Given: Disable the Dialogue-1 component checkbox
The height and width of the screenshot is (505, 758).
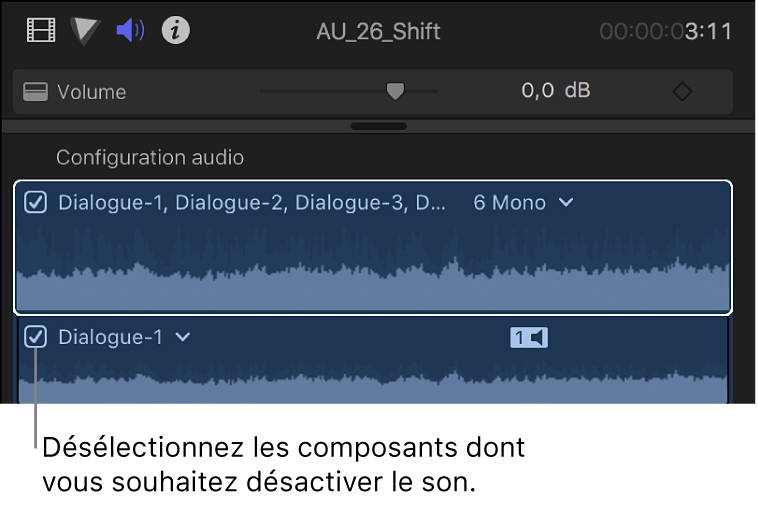Looking at the screenshot, I should tap(36, 337).
